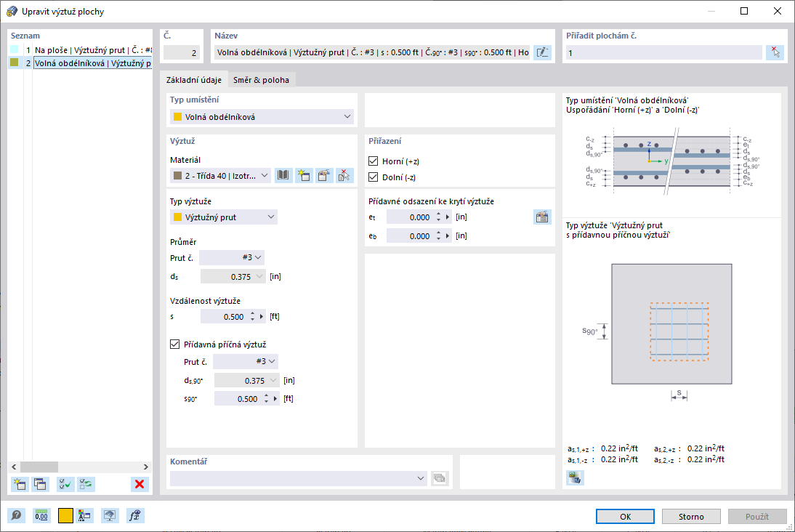
Task: Open the clipboard icon by Přidavné odsazení
Action: pyautogui.click(x=541, y=217)
